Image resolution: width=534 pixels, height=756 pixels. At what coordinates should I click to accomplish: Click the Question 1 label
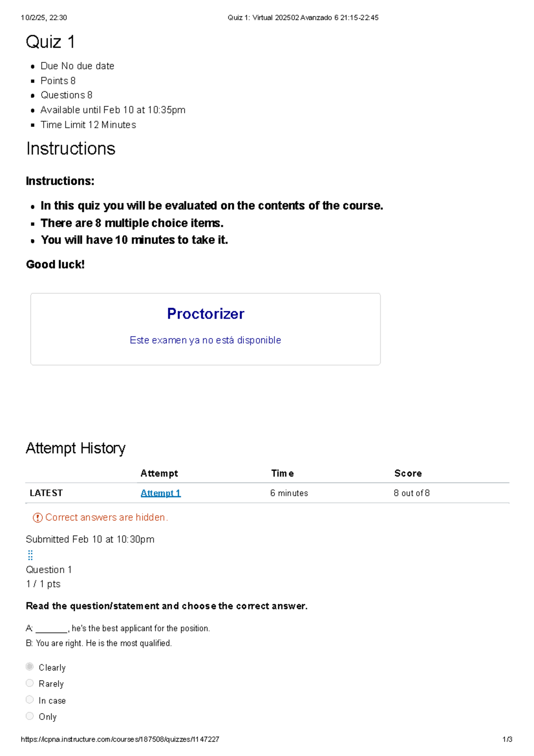click(49, 570)
